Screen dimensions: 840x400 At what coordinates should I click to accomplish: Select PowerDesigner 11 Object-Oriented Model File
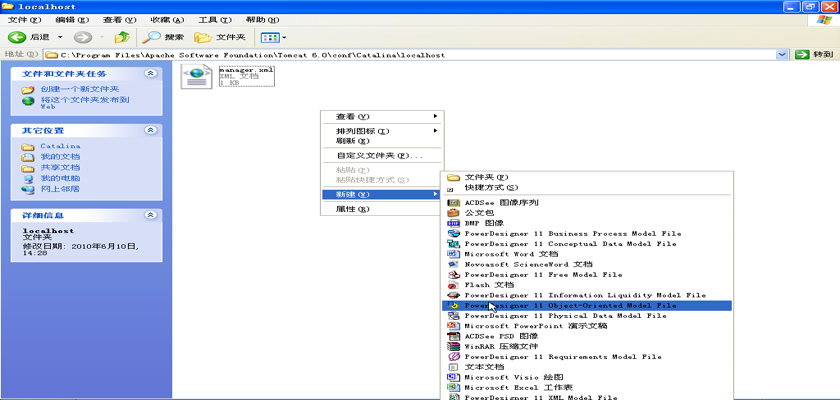coord(587,305)
